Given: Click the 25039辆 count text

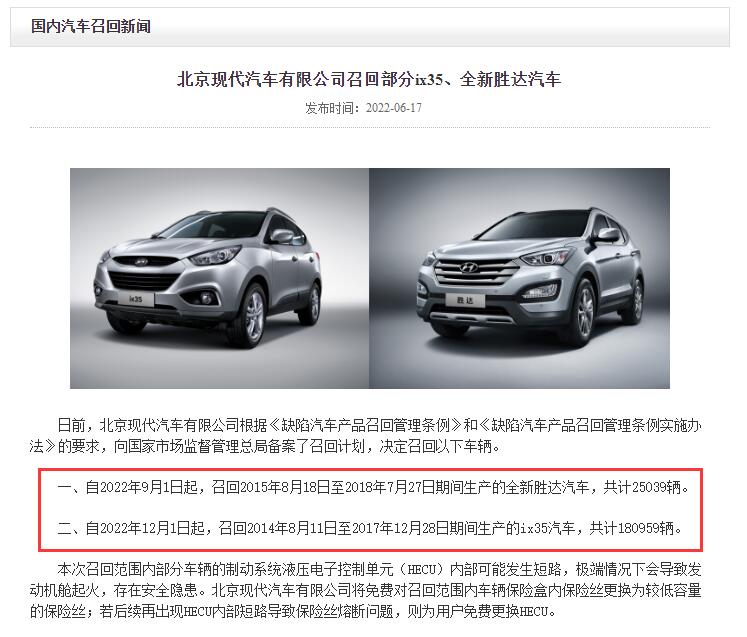Looking at the screenshot, I should point(660,487).
